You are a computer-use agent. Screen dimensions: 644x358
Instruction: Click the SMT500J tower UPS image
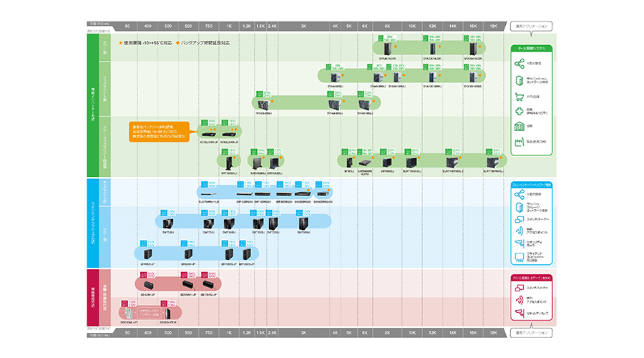click(168, 224)
